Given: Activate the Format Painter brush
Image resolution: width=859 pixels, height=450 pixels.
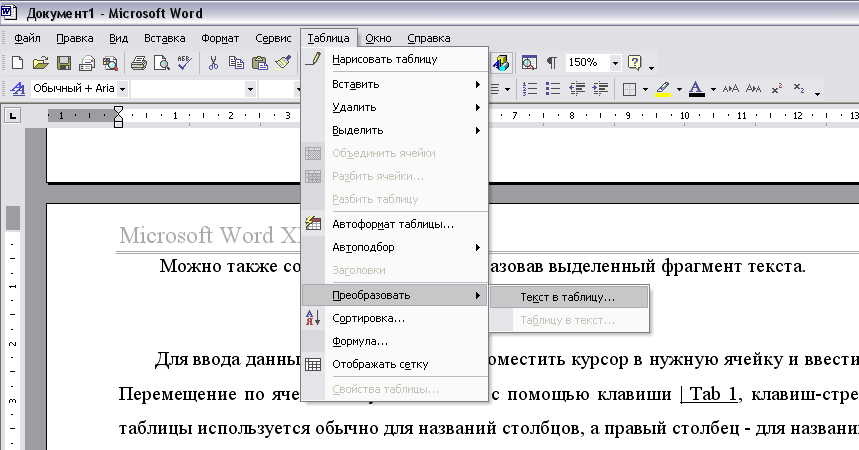Looking at the screenshot, I should [x=283, y=63].
